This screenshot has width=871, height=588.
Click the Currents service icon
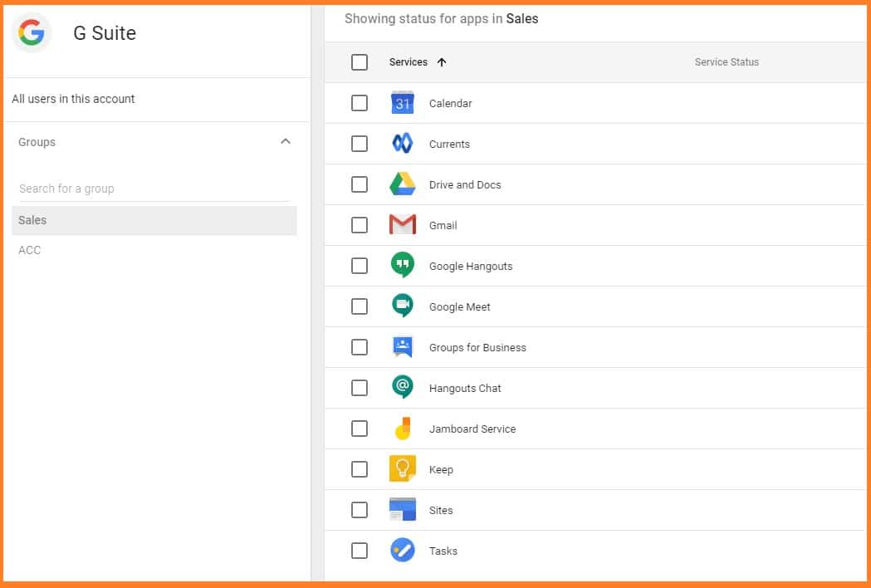pos(403,144)
